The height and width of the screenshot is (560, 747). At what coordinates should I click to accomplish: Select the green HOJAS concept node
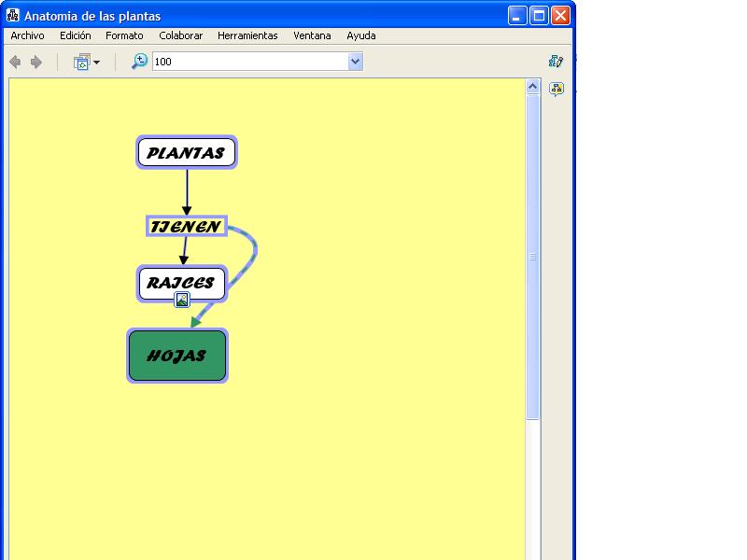coord(177,356)
